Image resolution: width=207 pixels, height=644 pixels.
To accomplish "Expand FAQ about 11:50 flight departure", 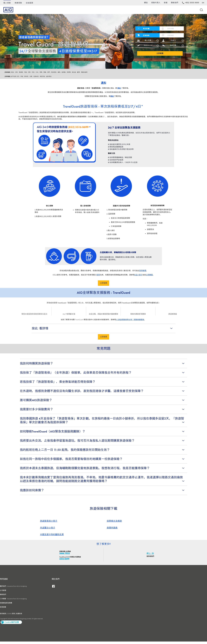I will 103,450.
